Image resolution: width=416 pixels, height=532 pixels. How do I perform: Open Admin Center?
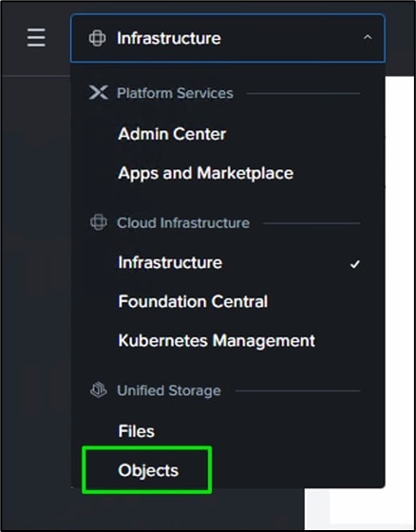tap(172, 134)
